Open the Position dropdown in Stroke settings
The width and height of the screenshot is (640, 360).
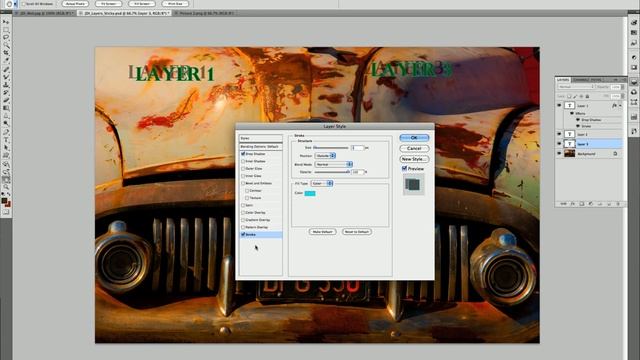click(325, 156)
